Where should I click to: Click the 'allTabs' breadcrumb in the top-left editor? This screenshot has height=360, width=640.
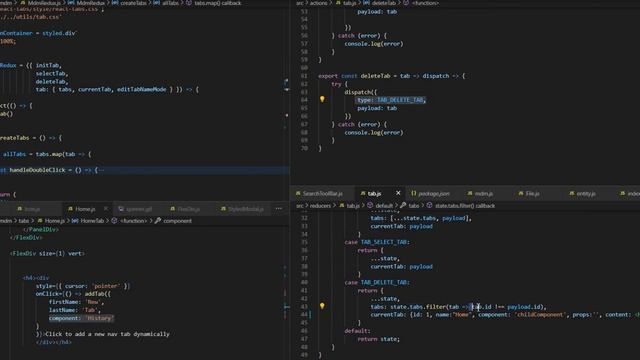[170, 3]
